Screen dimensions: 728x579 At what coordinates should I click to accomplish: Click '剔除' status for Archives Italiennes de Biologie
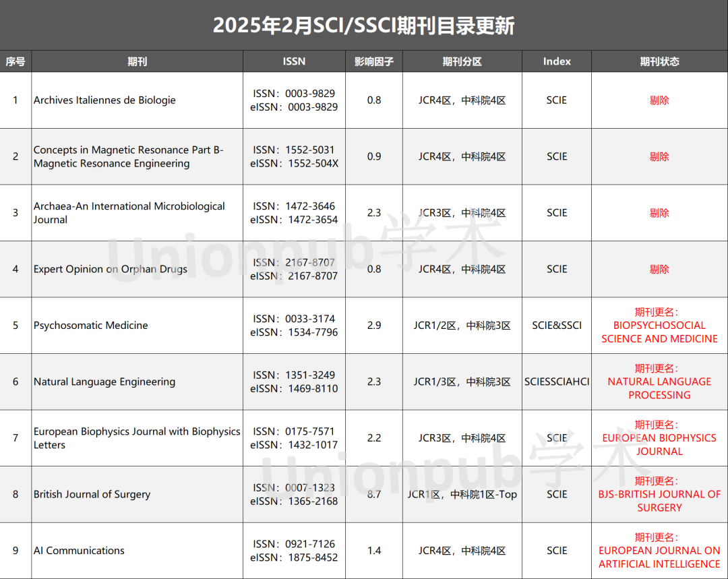(659, 100)
